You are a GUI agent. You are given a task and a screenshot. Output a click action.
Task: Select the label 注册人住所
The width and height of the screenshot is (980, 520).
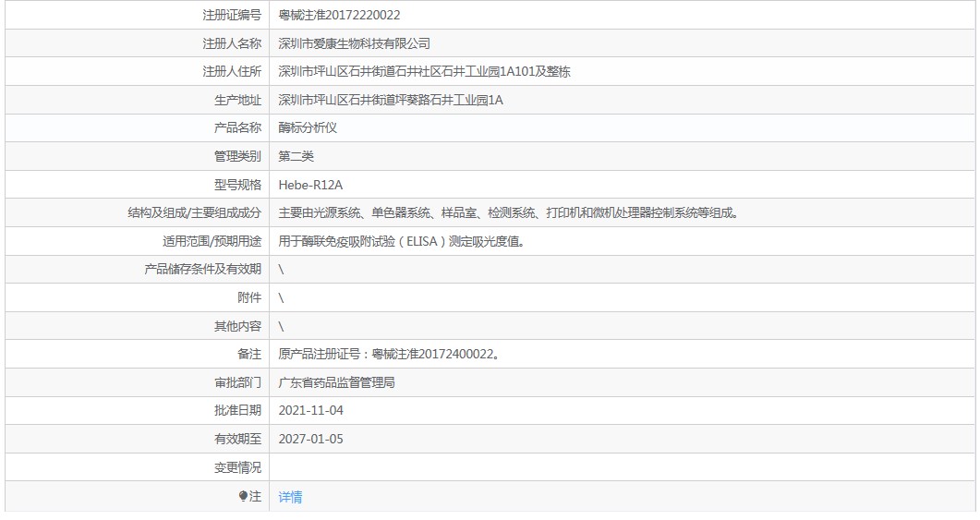(232, 72)
